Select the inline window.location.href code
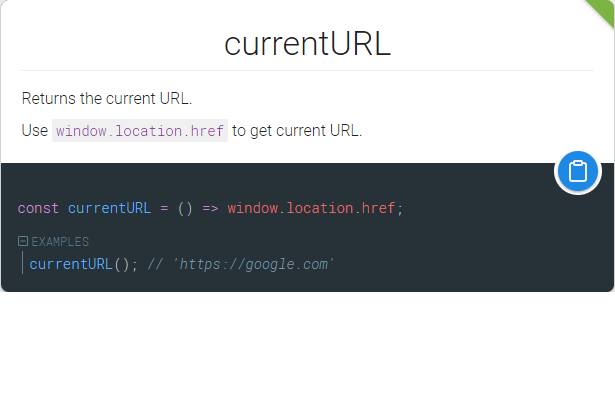Viewport: 615px width, 400px height. point(140,131)
